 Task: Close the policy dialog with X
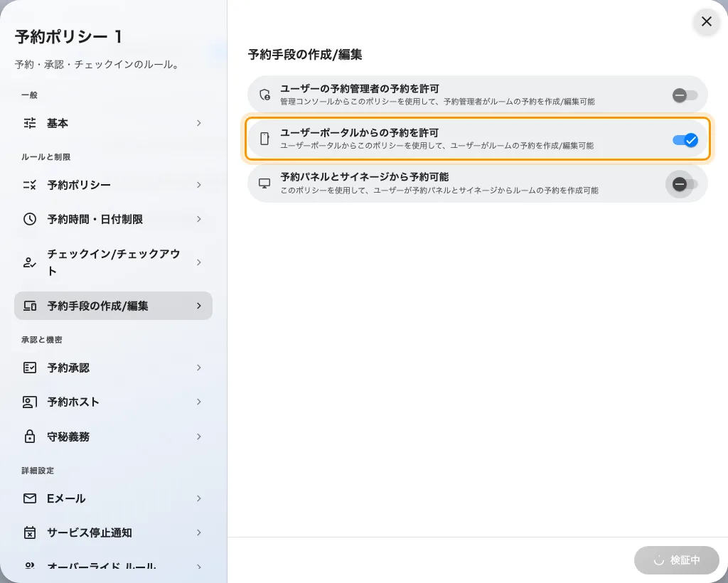click(x=707, y=21)
